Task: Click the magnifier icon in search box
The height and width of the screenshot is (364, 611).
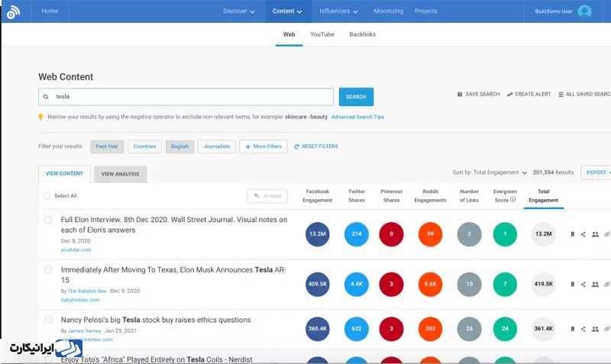Action: (46, 97)
